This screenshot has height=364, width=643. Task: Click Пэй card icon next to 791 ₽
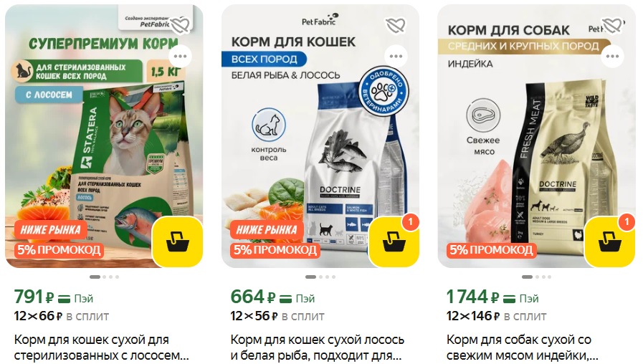64,299
